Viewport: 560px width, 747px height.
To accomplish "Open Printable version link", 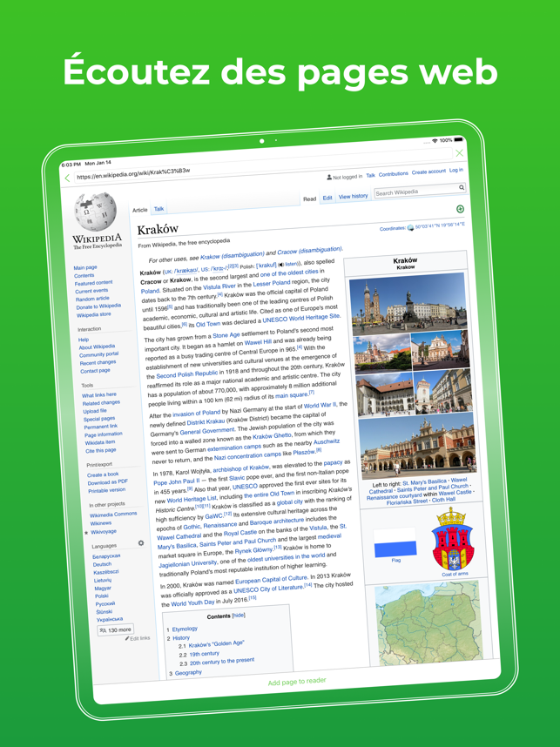I will click(x=107, y=490).
